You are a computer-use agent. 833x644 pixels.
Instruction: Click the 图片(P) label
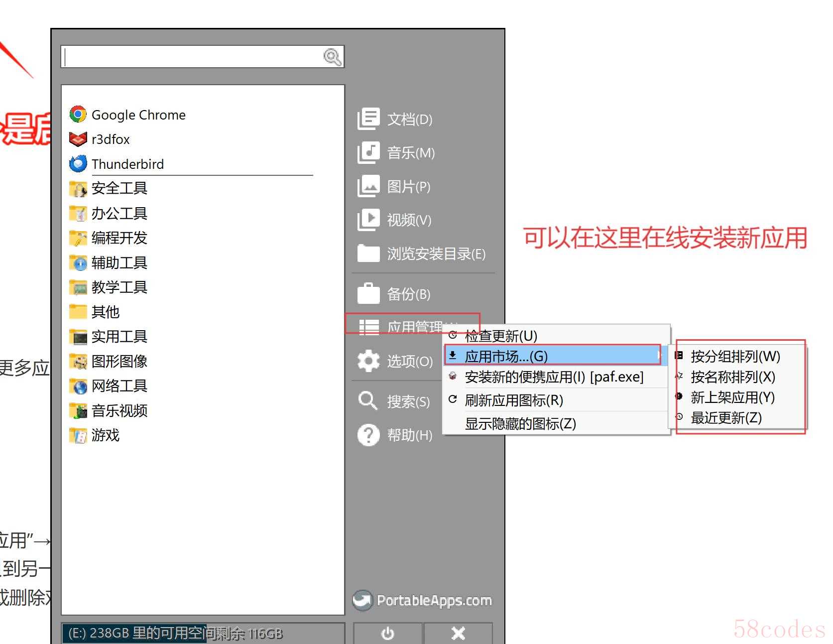(x=409, y=187)
